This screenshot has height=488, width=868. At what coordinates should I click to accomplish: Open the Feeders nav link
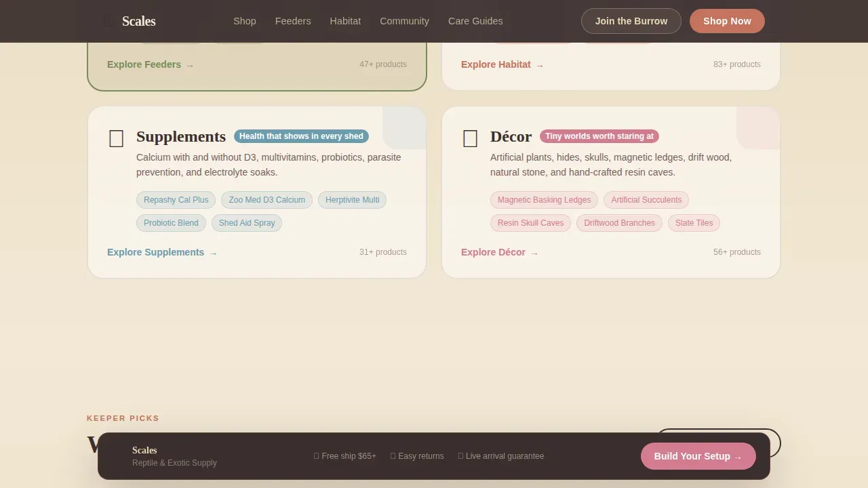[293, 21]
